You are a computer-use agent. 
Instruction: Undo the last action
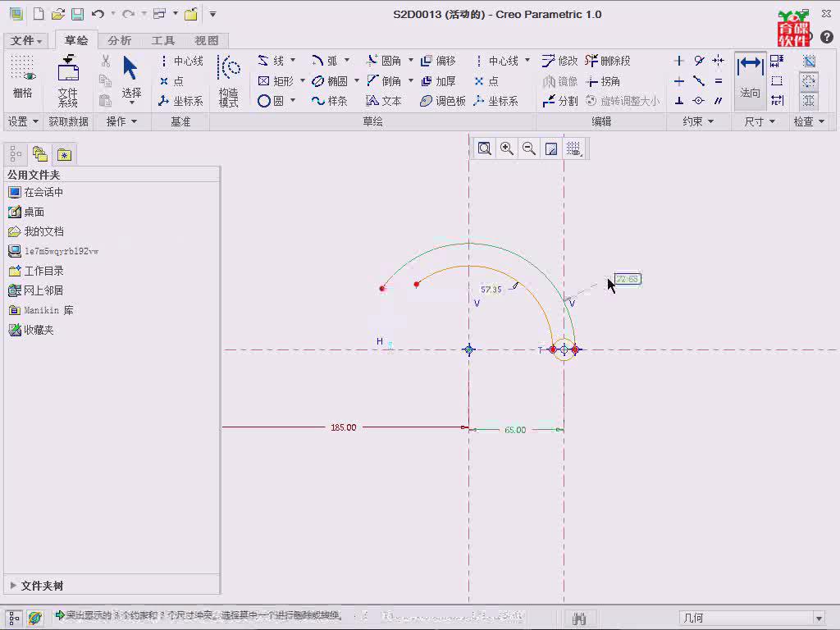(98, 14)
